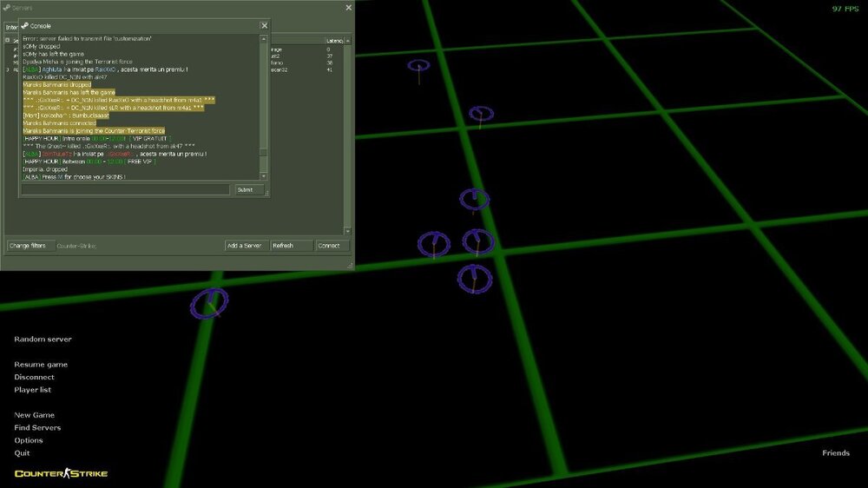Viewport: 868px width, 488px height.
Task: Choose Resume game in the main menu
Action: 41,365
